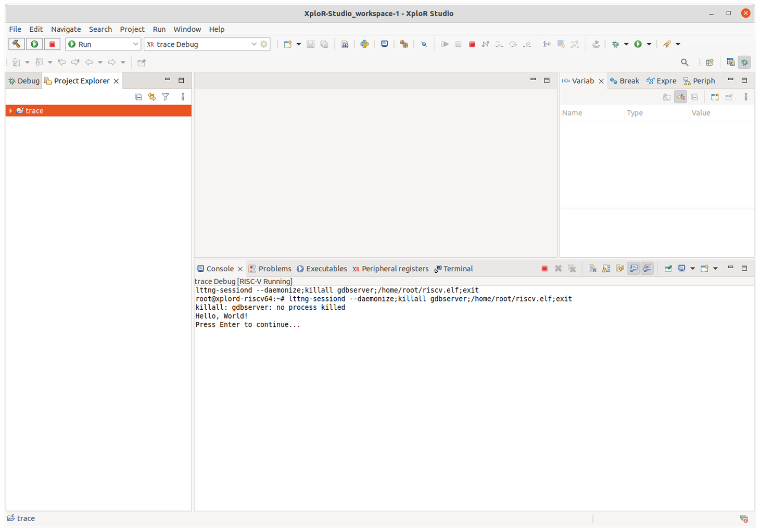Screen dimensions: 760x532
Task: Toggle Scroll Lock in Console
Action: coord(606,269)
